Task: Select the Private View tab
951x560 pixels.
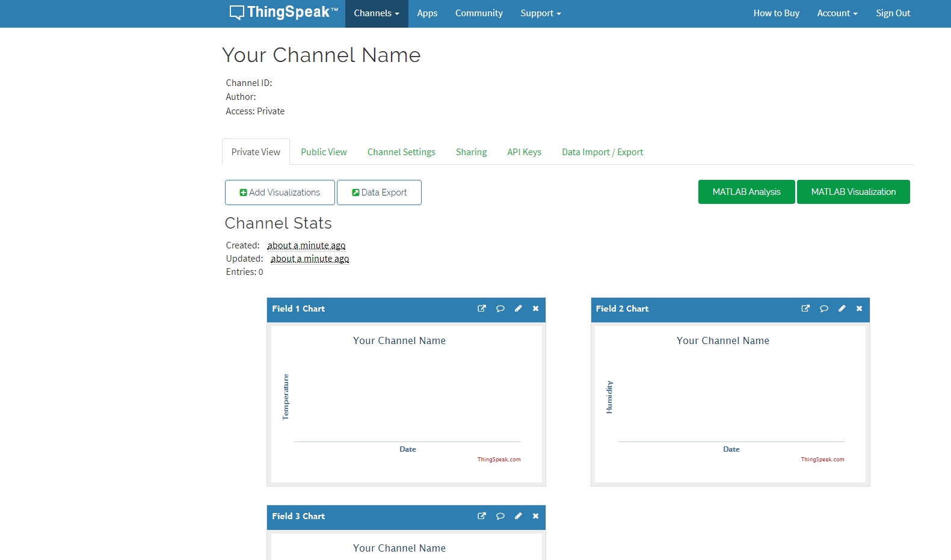Action: tap(256, 152)
